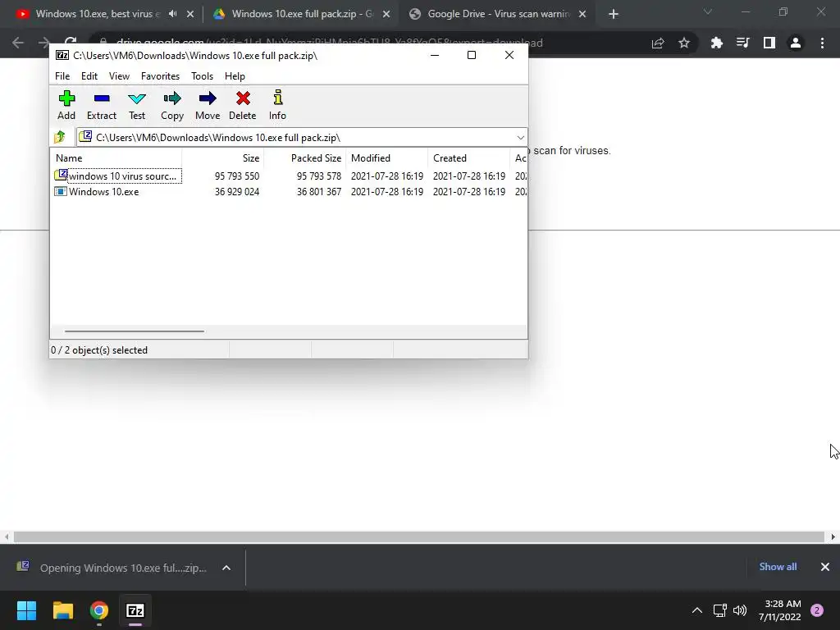Go up one folder level in 7-Zip
The image size is (840, 630).
tap(59, 137)
